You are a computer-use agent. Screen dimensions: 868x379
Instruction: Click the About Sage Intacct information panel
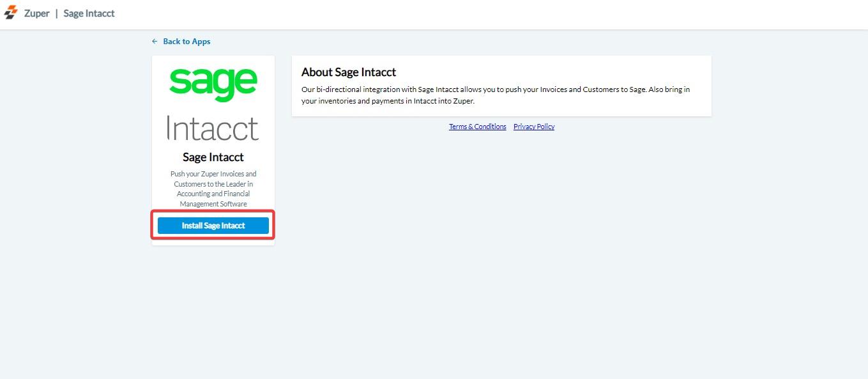501,85
